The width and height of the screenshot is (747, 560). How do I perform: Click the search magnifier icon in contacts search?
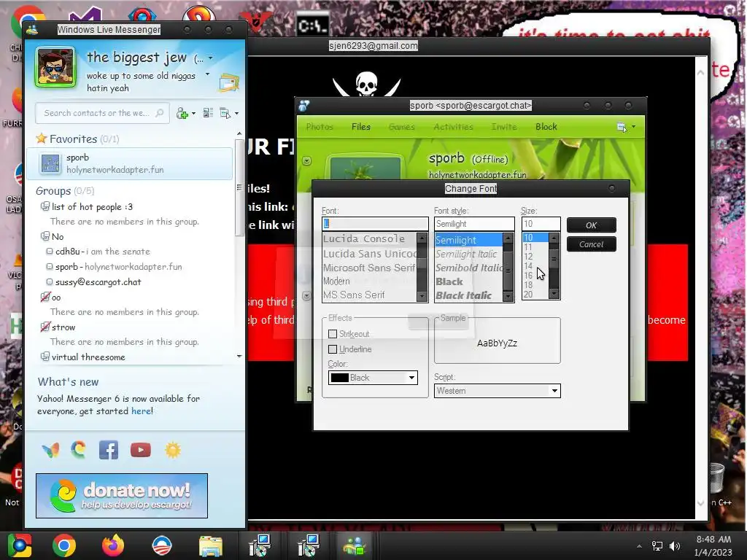(x=160, y=113)
